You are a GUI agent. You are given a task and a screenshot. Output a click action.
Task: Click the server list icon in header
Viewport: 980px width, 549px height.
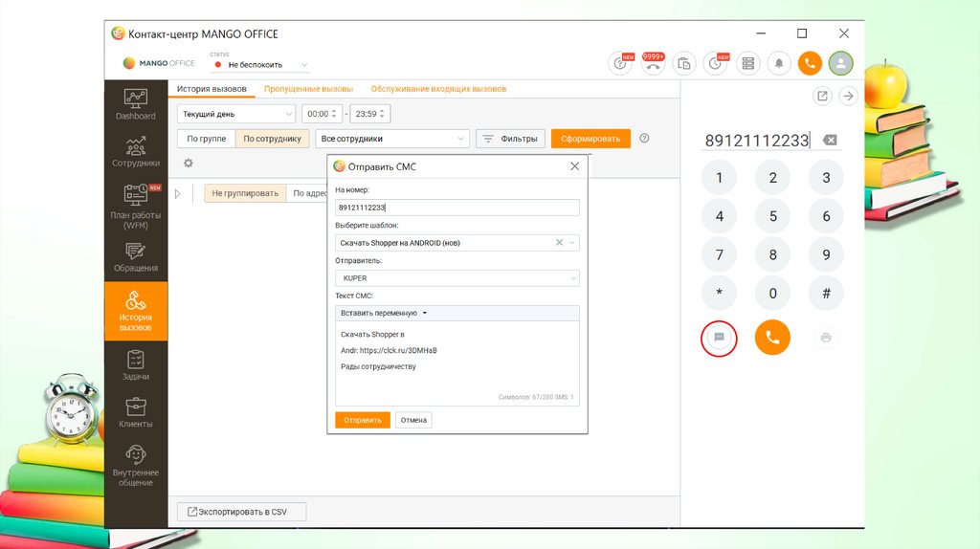point(747,63)
